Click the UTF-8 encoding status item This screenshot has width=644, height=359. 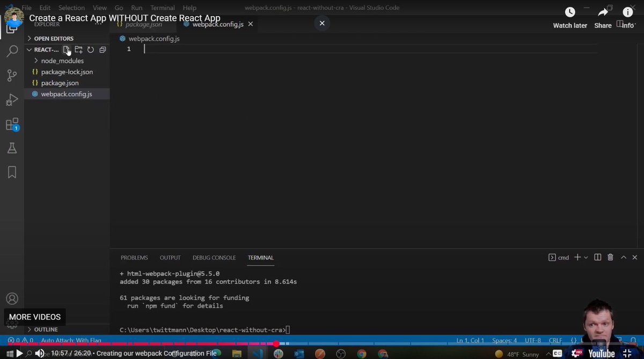532,340
